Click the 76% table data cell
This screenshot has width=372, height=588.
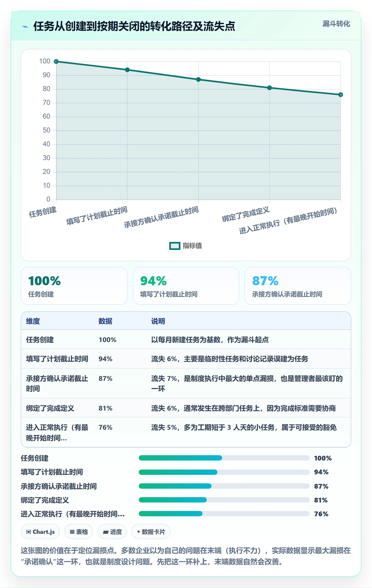pos(105,427)
